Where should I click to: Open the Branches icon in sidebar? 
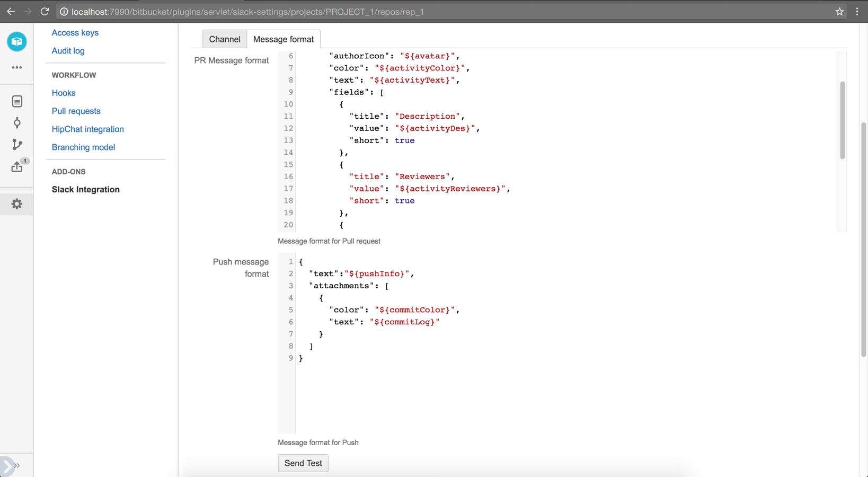click(17, 145)
